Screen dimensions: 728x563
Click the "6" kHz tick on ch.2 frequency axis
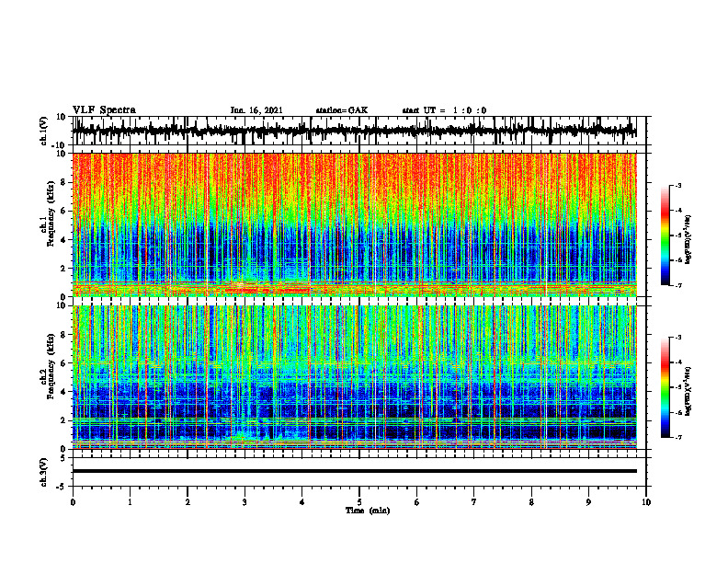[63, 363]
